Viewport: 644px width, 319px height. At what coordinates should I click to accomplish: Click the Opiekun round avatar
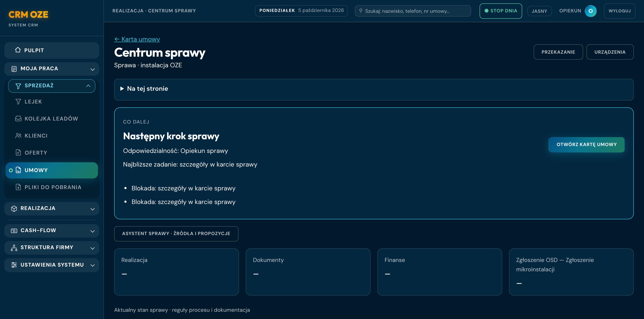[591, 11]
